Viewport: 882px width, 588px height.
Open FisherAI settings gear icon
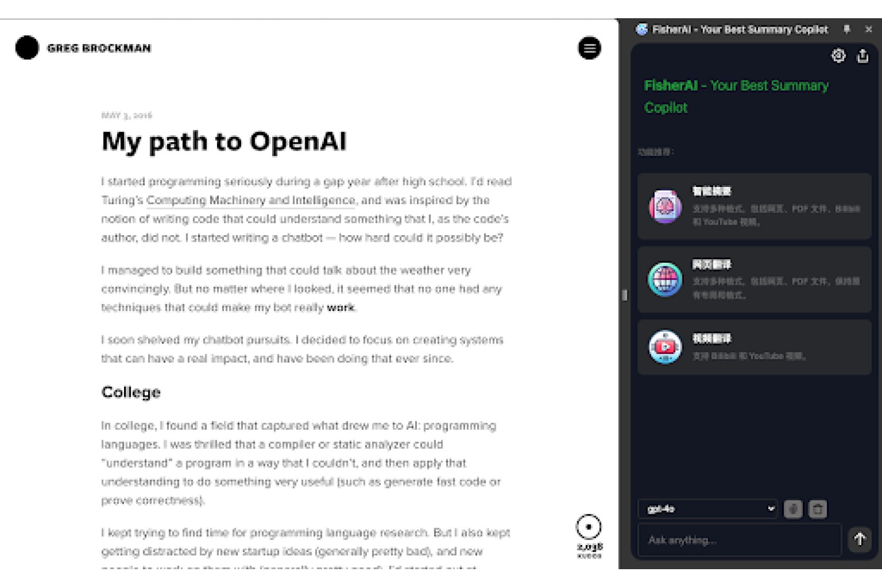pyautogui.click(x=838, y=55)
